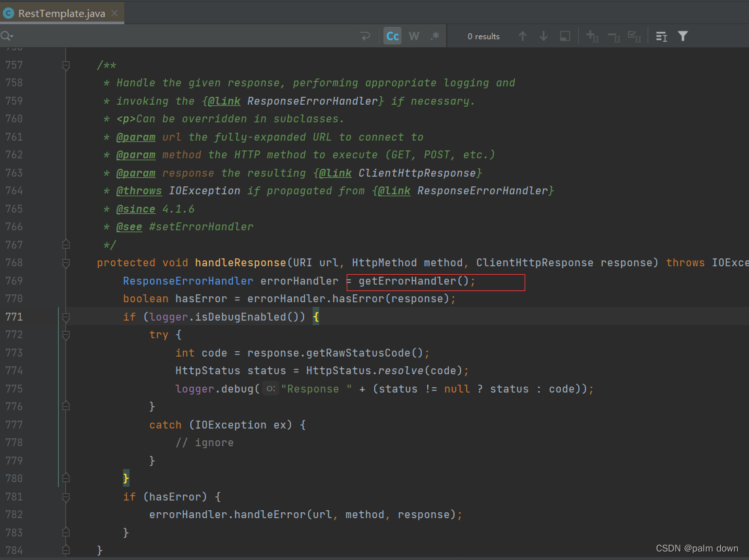Image resolution: width=749 pixels, height=560 pixels.
Task: Select all occurrences icon
Action: [635, 37]
